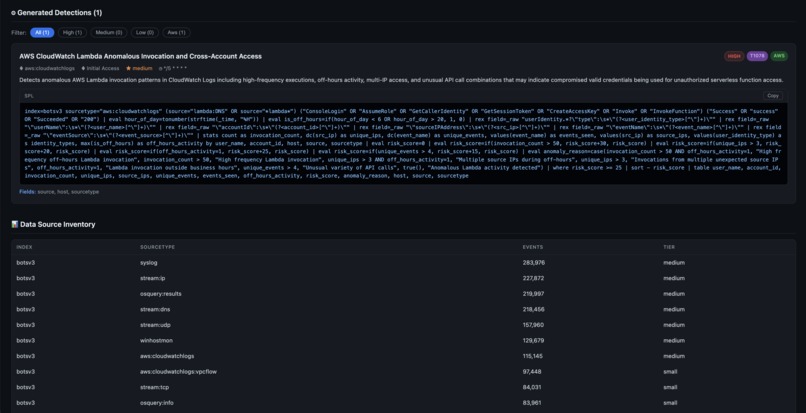Click the TIER column header
Viewport: 806px width, 413px height.
(669, 247)
